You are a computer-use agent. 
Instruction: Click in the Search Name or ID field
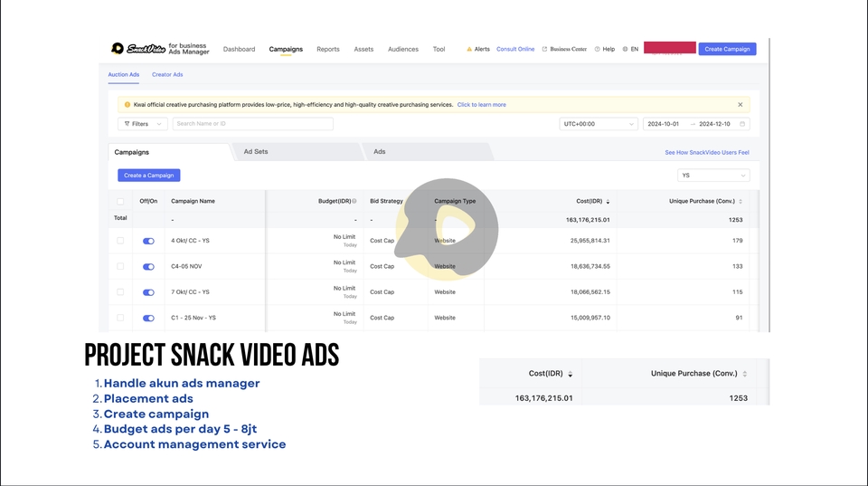pos(253,124)
